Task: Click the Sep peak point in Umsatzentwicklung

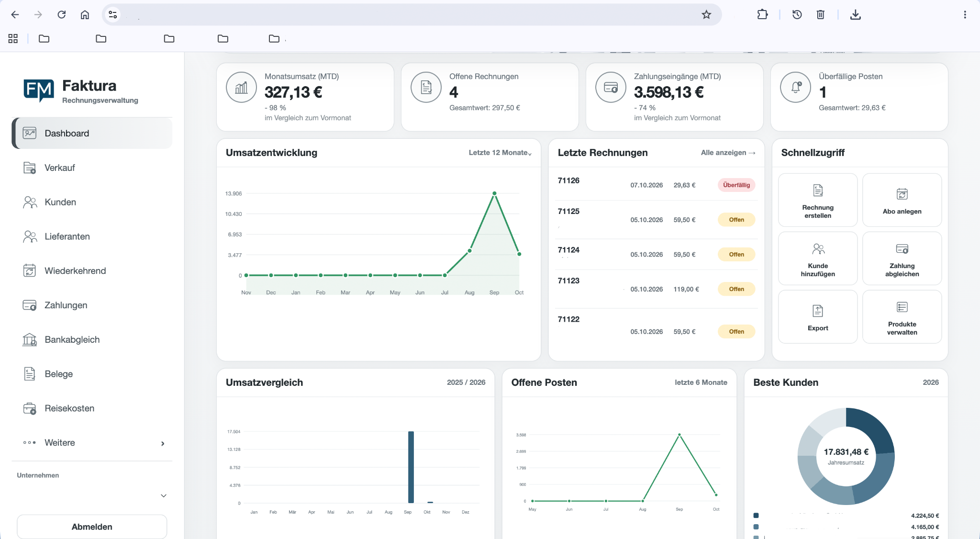Action: point(494,193)
